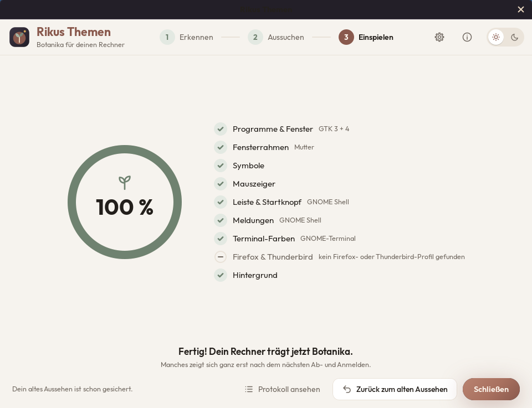This screenshot has height=408, width=532.
Task: Click the Mauszeiger list entry text
Action: click(254, 184)
